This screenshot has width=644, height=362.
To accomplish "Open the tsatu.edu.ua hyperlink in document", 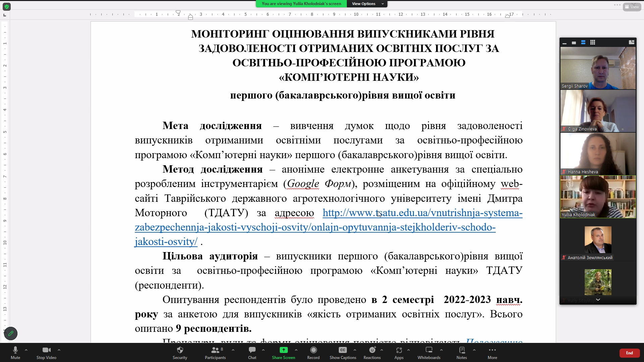I will click(422, 213).
